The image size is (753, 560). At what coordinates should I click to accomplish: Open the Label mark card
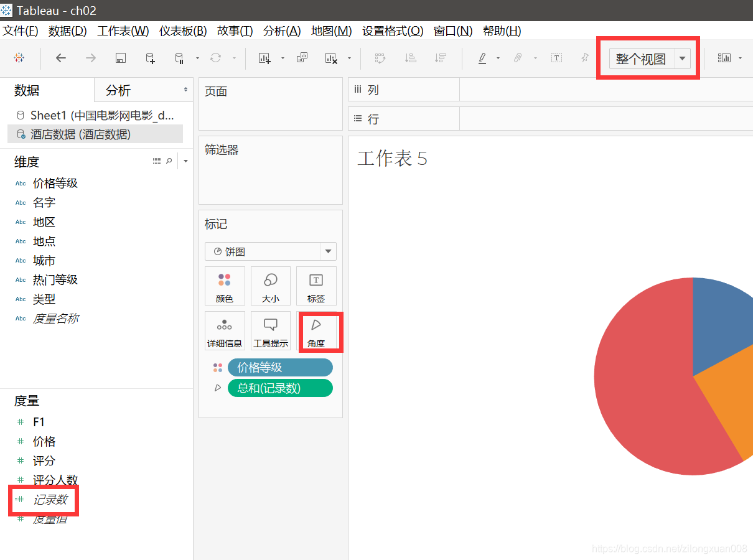click(x=316, y=286)
